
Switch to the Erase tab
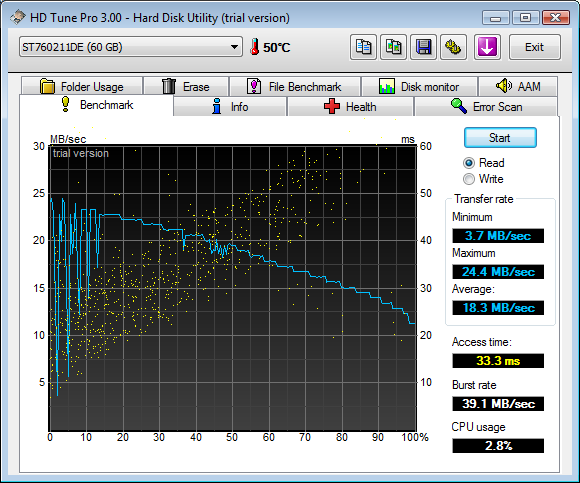[186, 87]
